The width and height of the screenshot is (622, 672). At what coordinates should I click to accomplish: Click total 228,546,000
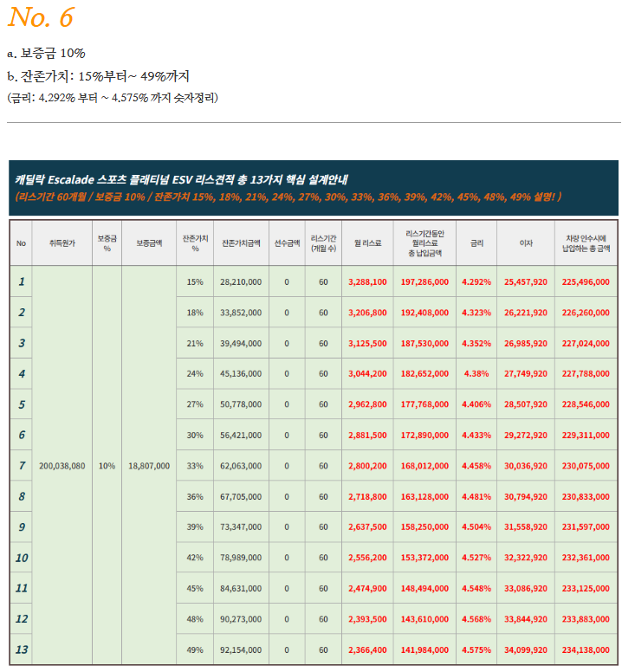pos(586,404)
